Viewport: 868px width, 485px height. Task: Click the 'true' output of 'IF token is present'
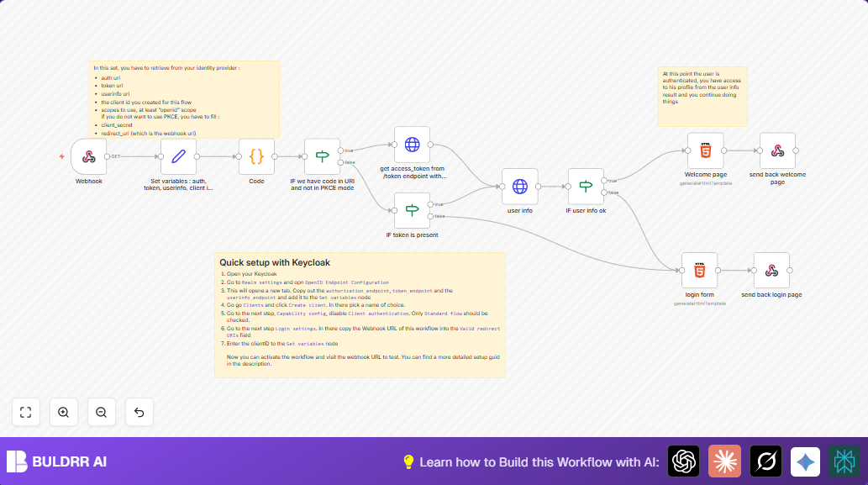[x=431, y=204]
